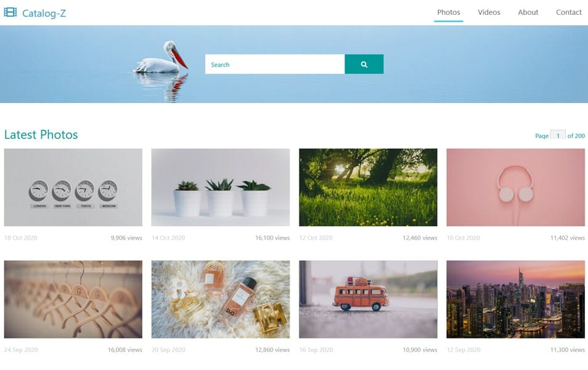Open the Contact page

(568, 12)
